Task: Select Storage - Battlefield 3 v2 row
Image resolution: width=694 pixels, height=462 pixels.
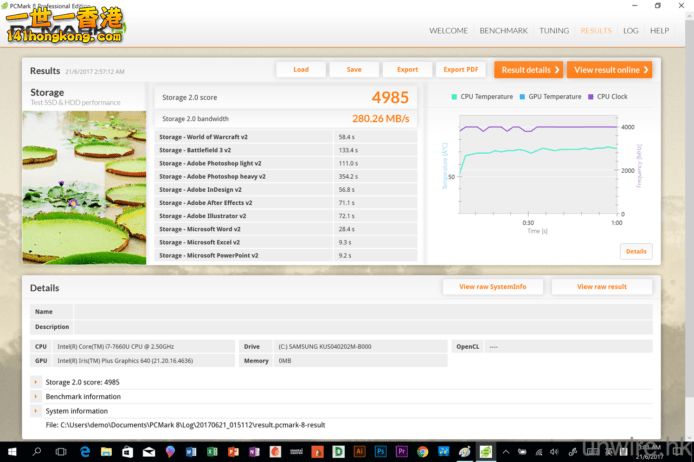Action: [x=286, y=150]
